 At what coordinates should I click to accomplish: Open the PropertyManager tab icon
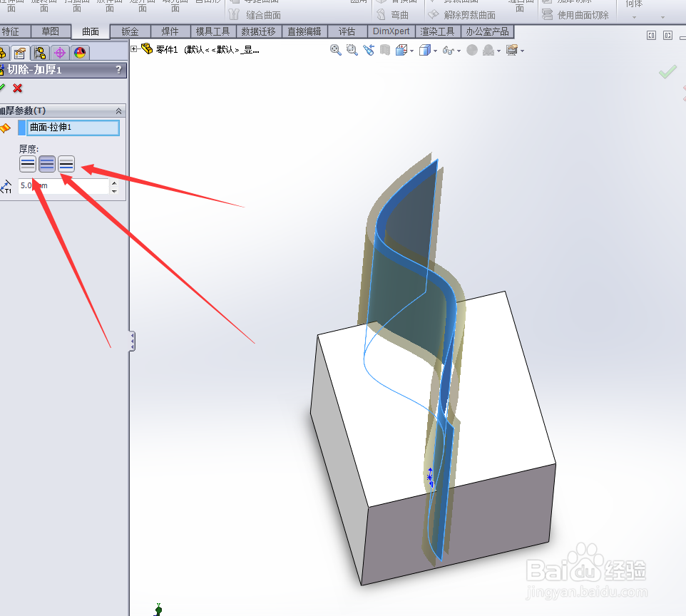(20, 53)
